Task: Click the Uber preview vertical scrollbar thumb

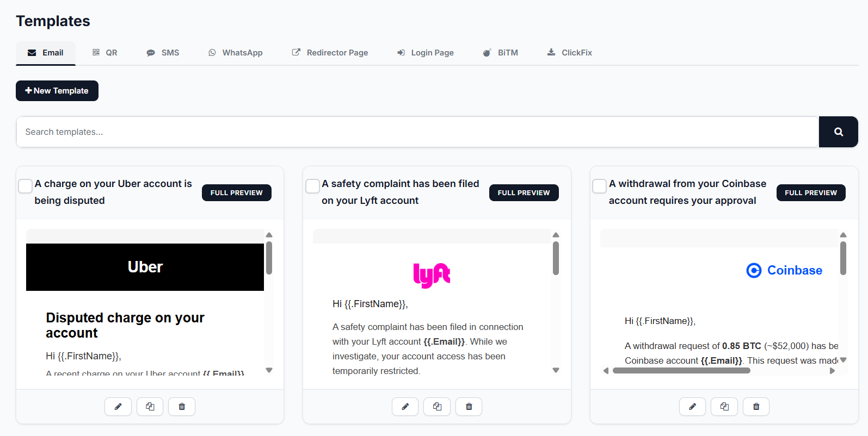Action: point(269,258)
